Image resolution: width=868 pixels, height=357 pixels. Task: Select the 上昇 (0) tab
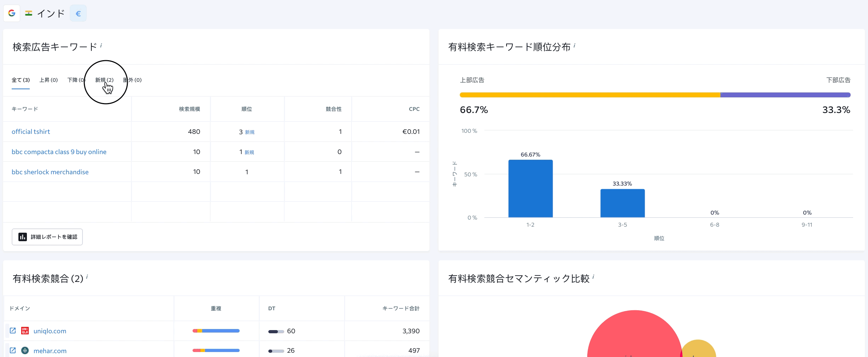(48, 80)
